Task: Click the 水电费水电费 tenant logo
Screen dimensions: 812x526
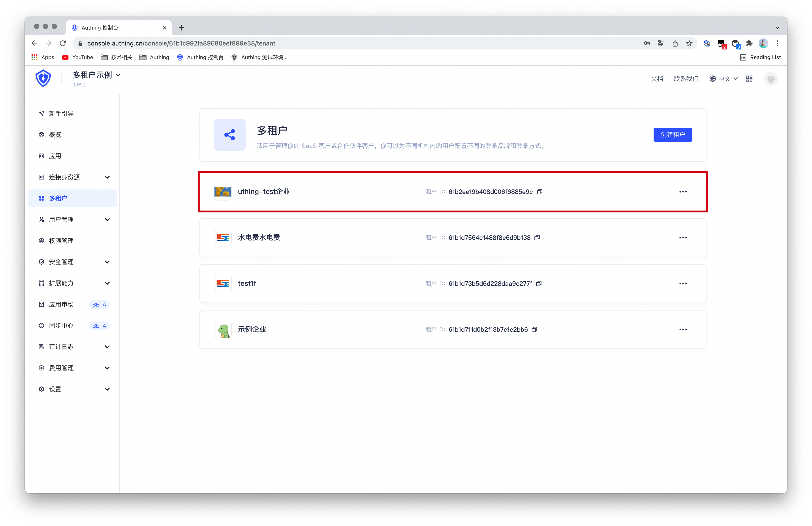Action: coord(223,238)
